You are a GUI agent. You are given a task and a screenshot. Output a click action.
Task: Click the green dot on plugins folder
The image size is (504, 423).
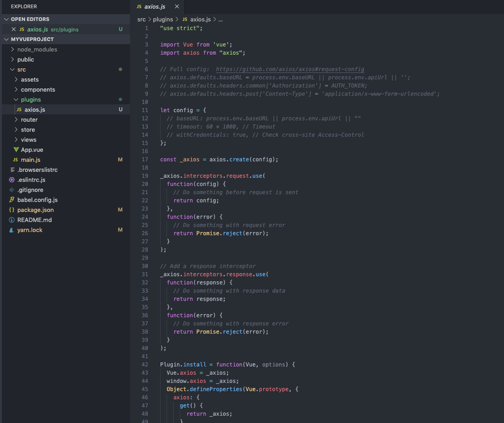point(120,99)
